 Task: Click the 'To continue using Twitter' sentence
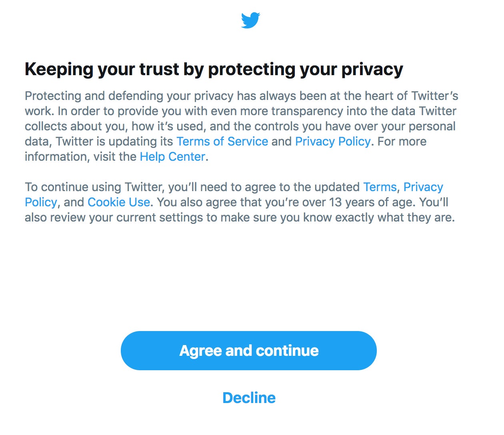94,187
